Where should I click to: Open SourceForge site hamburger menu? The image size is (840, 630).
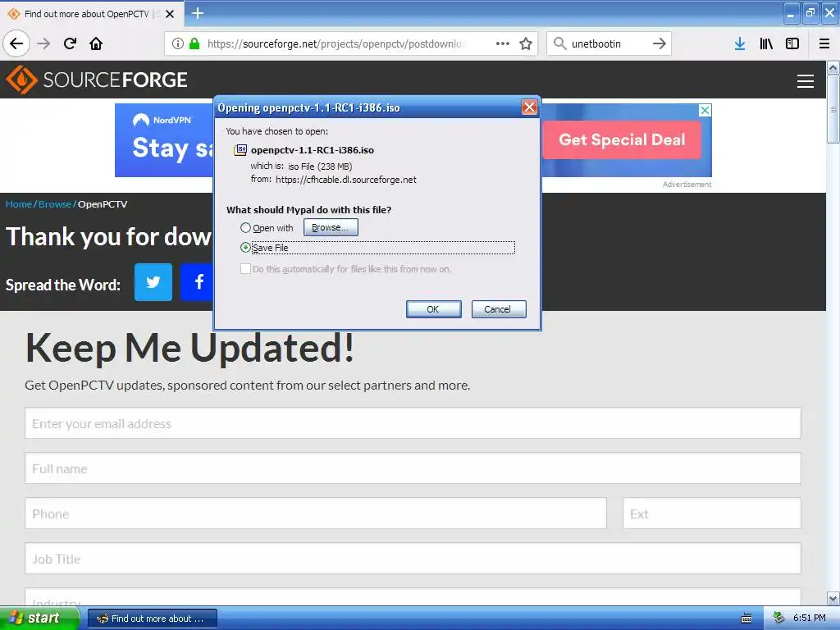tap(806, 81)
